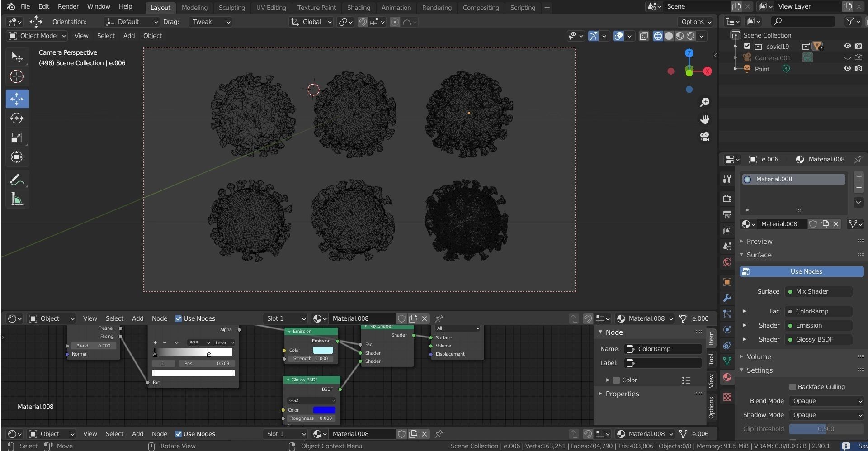Toggle visibility of covid19 collection

[x=847, y=46]
